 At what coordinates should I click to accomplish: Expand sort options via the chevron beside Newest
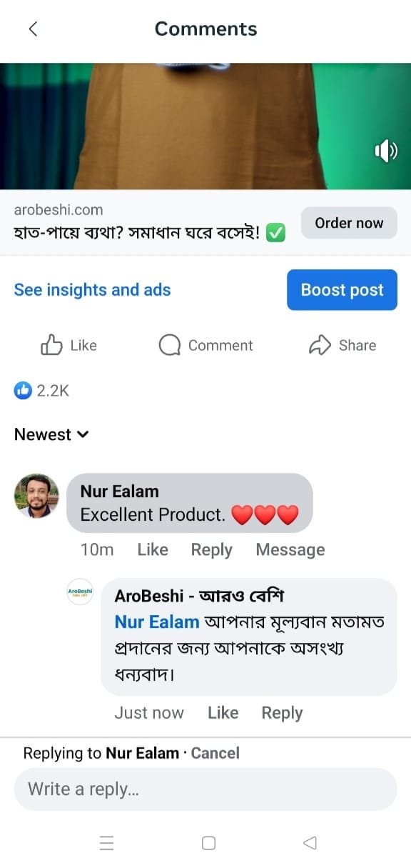[x=82, y=434]
